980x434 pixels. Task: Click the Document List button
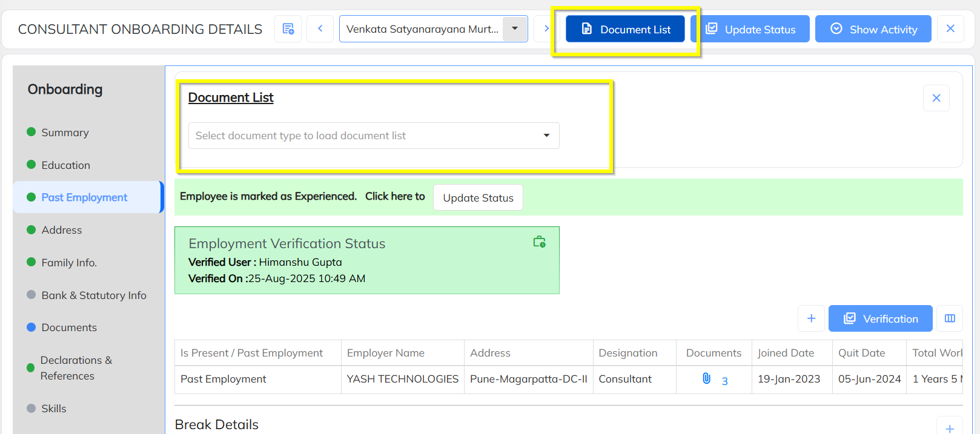[625, 29]
